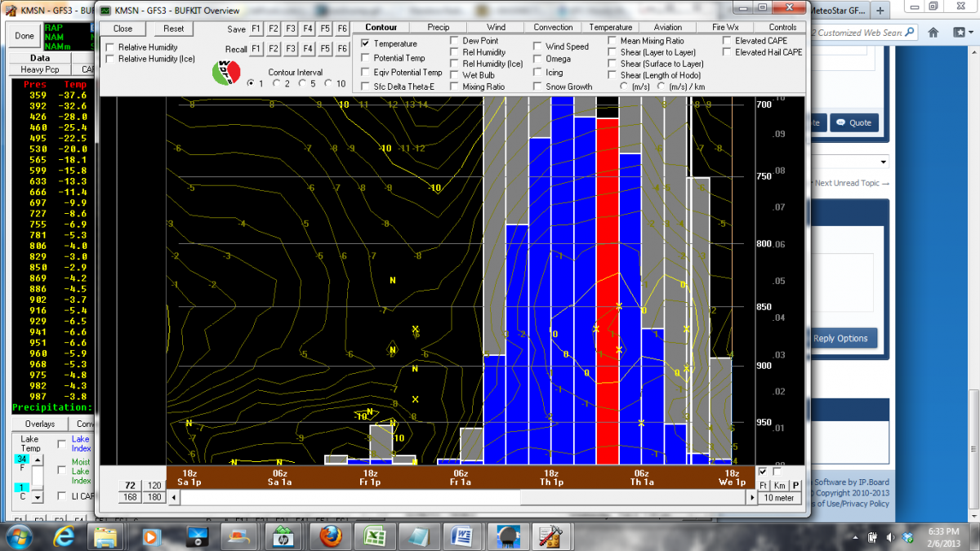Image resolution: width=980 pixels, height=551 pixels.
Task: Open the Aviation tab
Action: [668, 27]
